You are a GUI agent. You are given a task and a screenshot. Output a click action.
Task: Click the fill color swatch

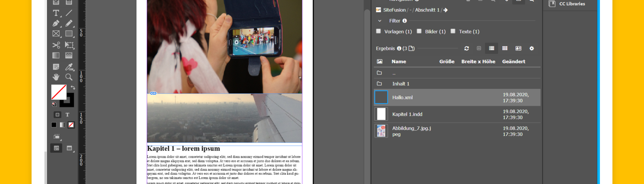tap(59, 92)
